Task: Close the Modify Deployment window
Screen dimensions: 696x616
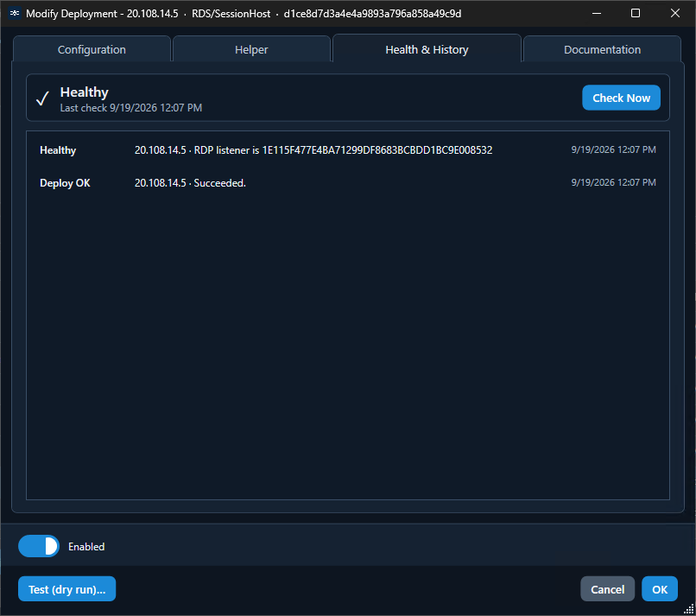Action: coord(675,13)
